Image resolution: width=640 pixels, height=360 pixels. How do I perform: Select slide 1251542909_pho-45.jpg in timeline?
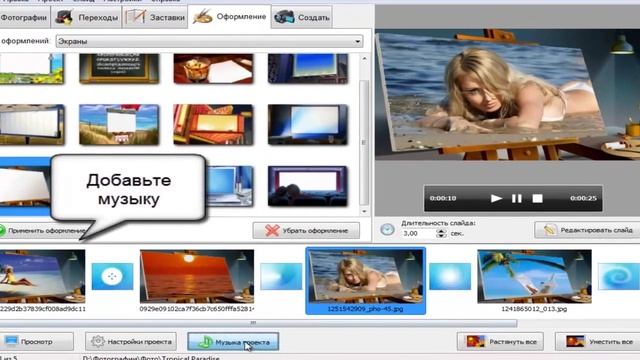(365, 281)
